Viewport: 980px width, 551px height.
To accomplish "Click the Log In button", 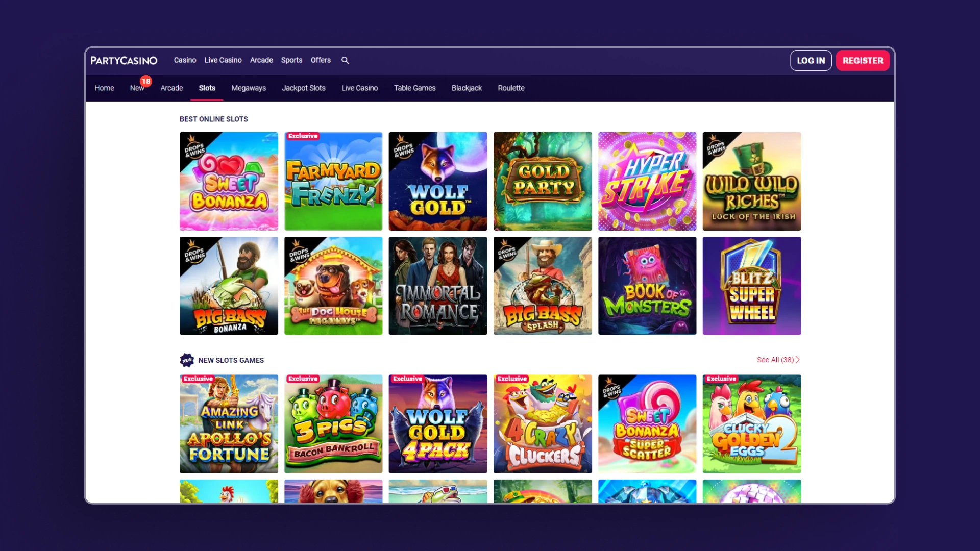I will click(811, 60).
